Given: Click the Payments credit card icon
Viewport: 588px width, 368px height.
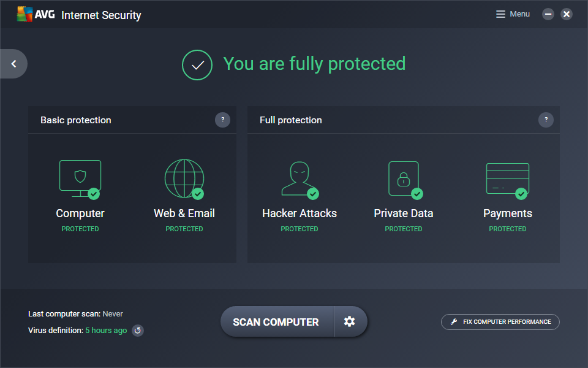Looking at the screenshot, I should click(507, 178).
